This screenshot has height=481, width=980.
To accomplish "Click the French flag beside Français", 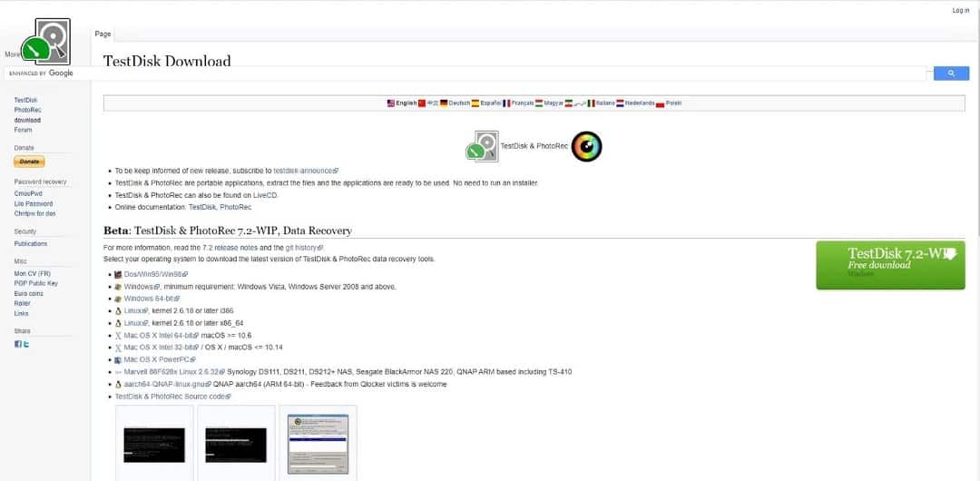I will 506,103.
